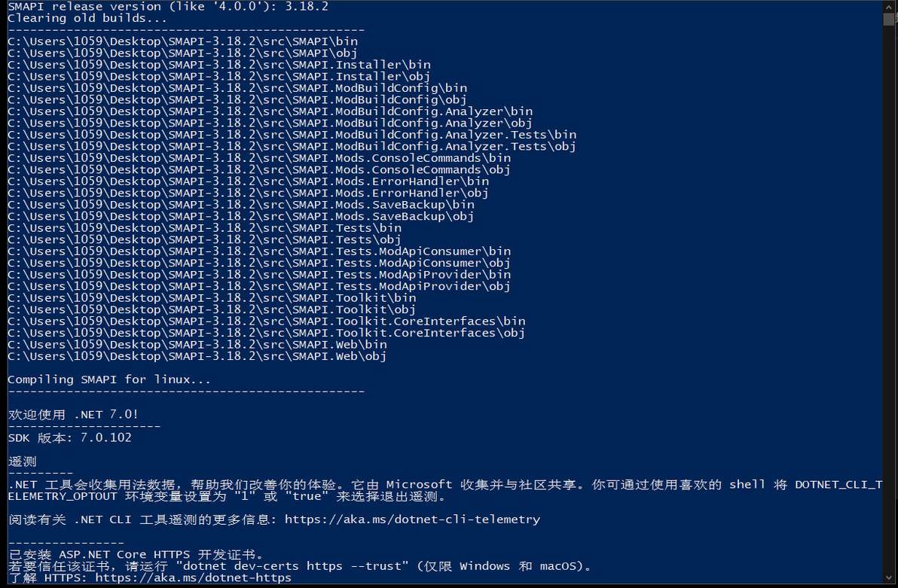This screenshot has height=588, width=898.
Task: Click the ASP.NET Core HTTPS certificate line
Action: click(x=136, y=554)
